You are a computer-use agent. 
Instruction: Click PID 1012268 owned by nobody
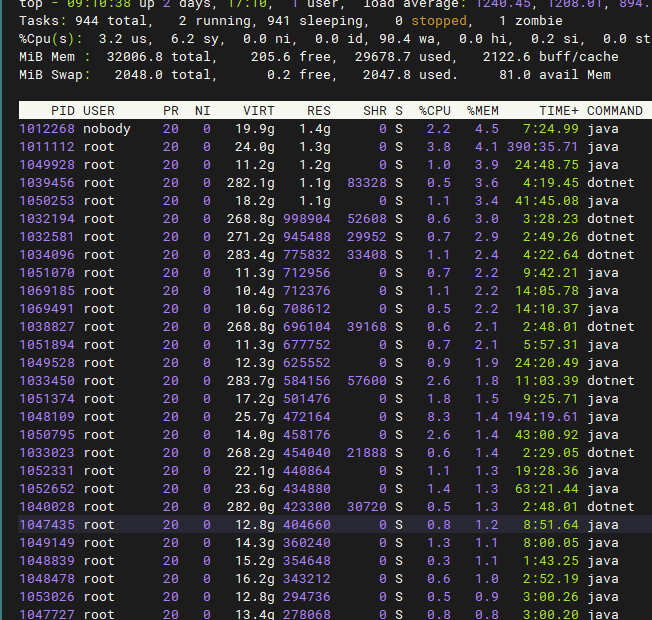47,128
